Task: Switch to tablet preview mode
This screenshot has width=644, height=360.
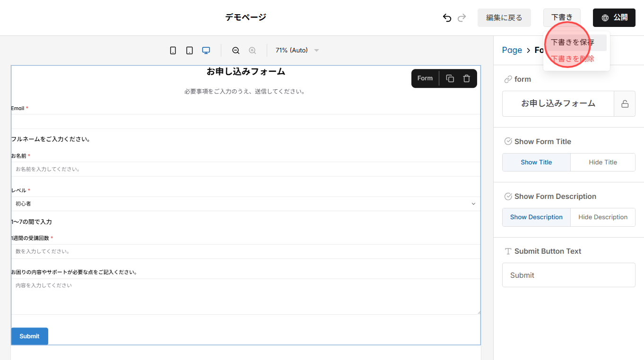Action: click(189, 50)
